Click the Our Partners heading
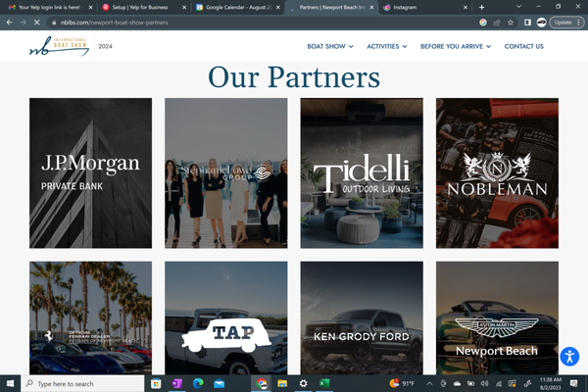This screenshot has height=392, width=588. click(x=294, y=76)
